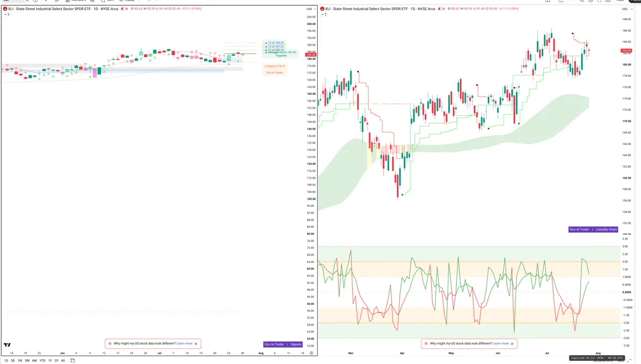Screen dimensions: 641x364
Task: Click the warning icon in left data notice
Action: (x=110, y=344)
